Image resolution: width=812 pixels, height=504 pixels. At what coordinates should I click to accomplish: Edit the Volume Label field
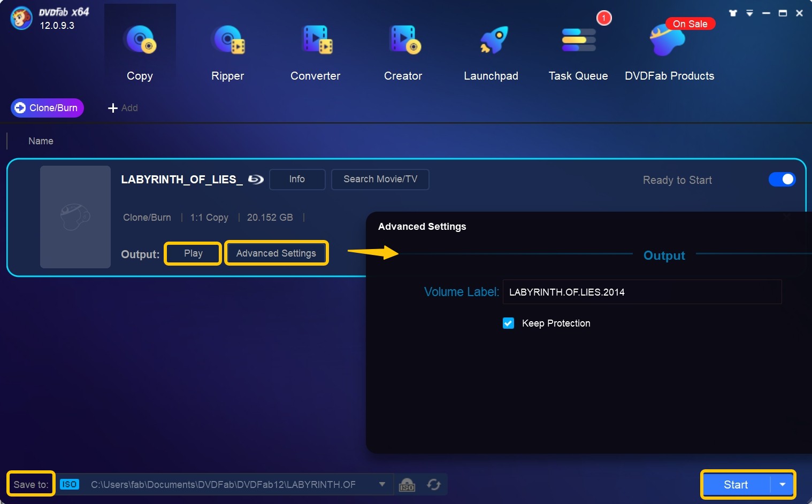pyautogui.click(x=642, y=292)
